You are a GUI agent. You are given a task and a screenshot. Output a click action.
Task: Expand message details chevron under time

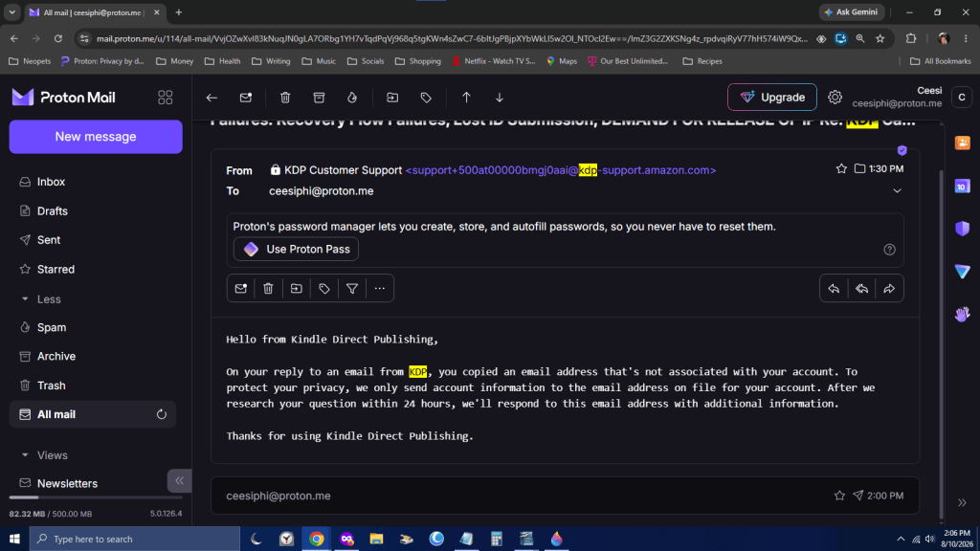pyautogui.click(x=897, y=190)
